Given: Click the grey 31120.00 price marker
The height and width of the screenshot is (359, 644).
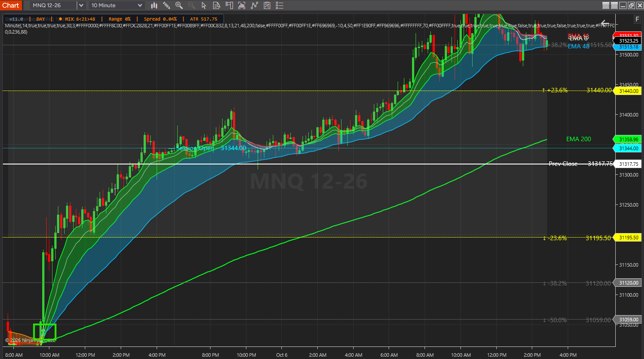Looking at the screenshot, I should click(628, 283).
